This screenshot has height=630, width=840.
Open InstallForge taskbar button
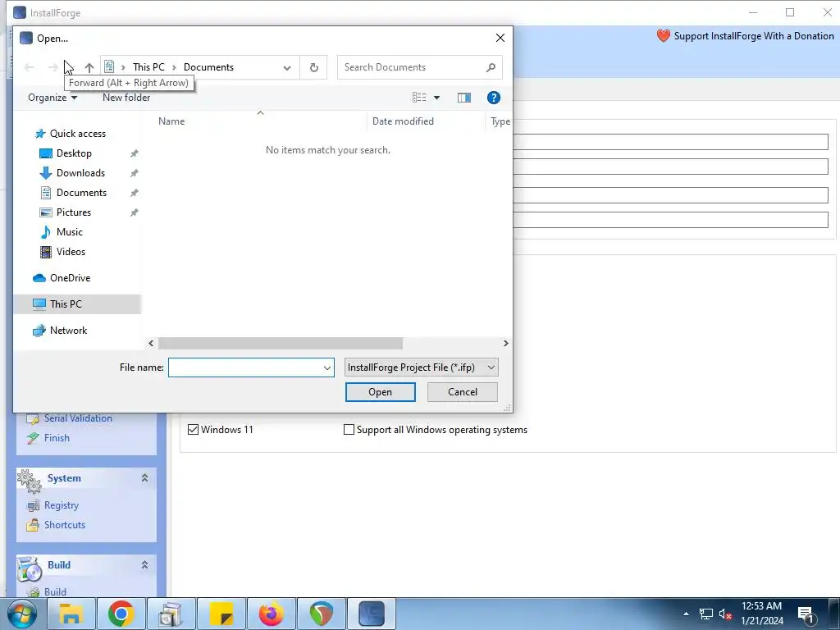tap(372, 614)
